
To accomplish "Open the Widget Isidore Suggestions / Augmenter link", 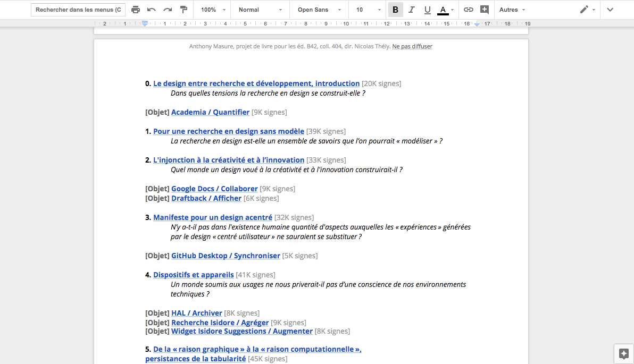I will (242, 331).
